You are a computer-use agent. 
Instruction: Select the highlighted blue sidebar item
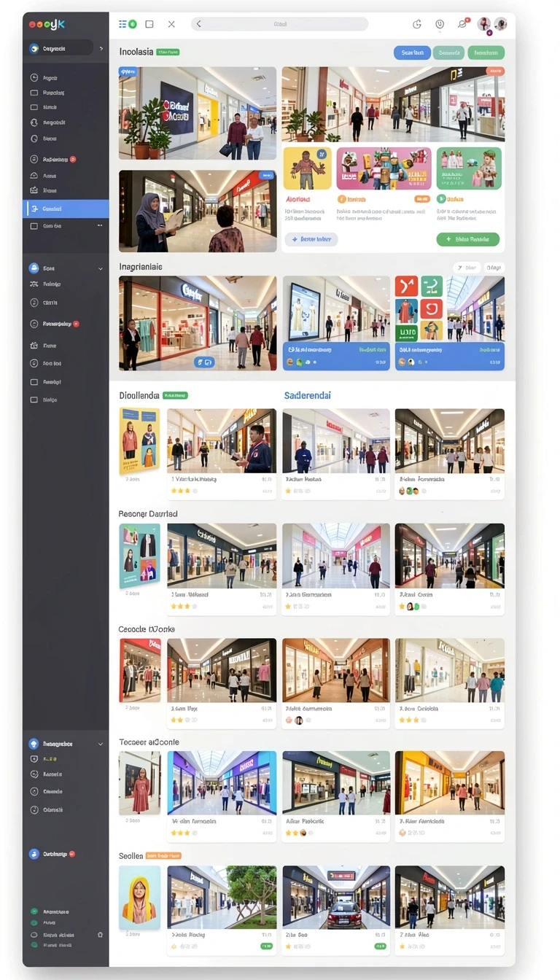pos(66,209)
